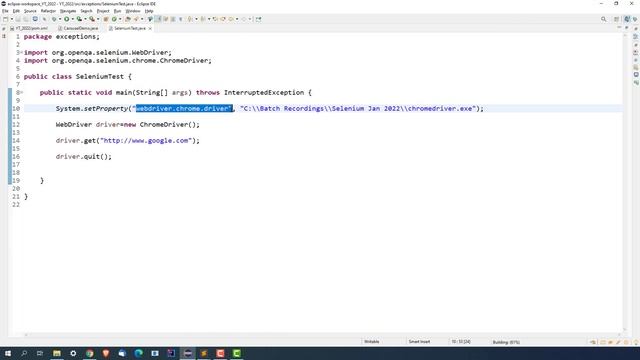
Task: Open the Run menu
Action: tap(117, 11)
